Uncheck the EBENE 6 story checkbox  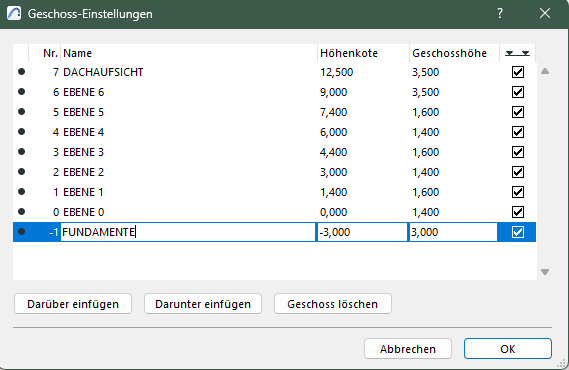(518, 92)
